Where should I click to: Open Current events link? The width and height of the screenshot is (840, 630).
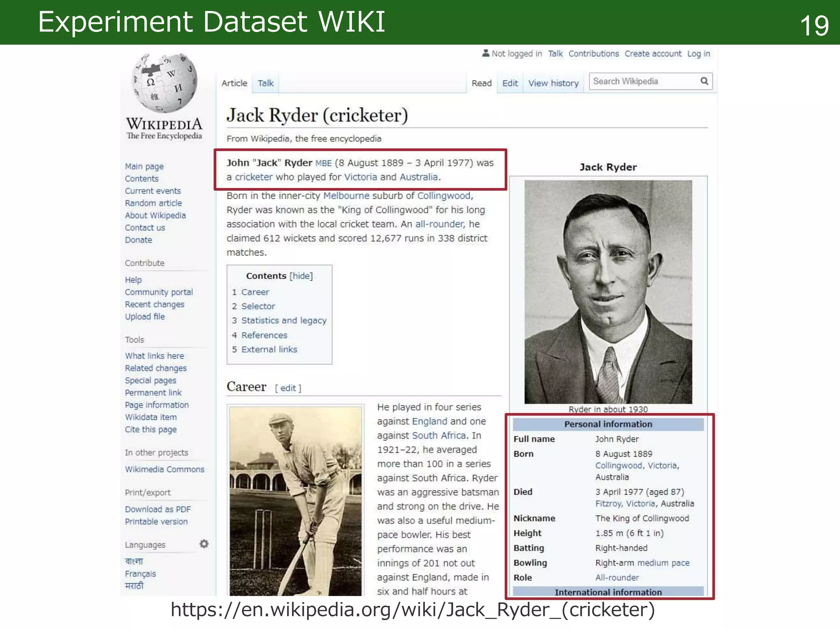[x=153, y=191]
